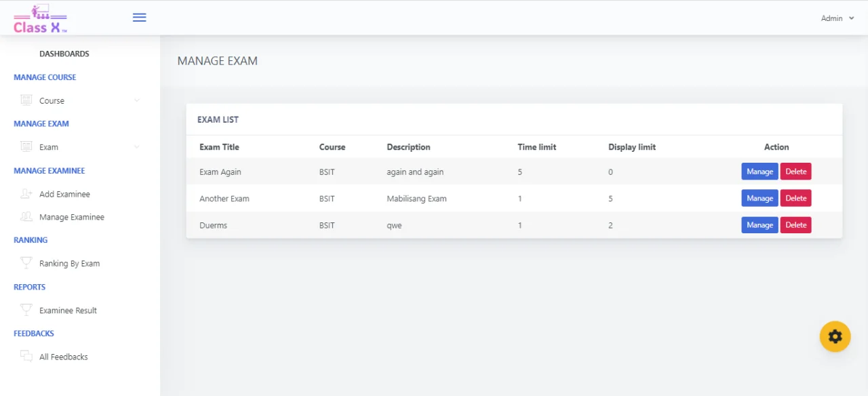Click the MANAGE COURSE sidebar heading
Viewport: 868px width, 396px height.
click(x=45, y=77)
